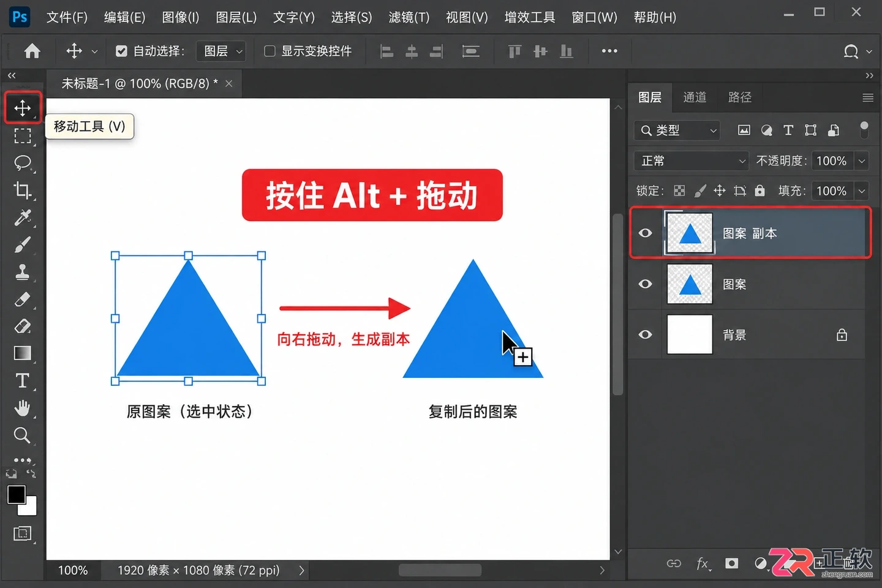
Task: Switch to the 通道 tab
Action: point(695,97)
